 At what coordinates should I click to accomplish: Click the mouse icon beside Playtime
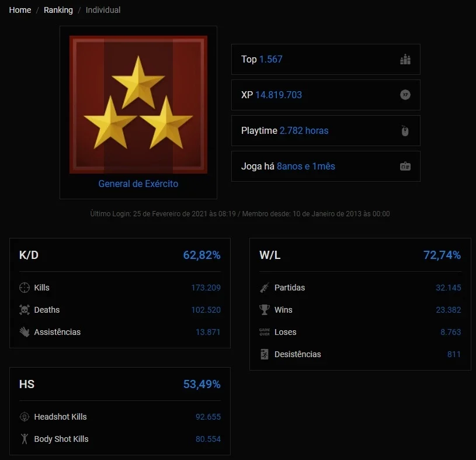pos(405,131)
